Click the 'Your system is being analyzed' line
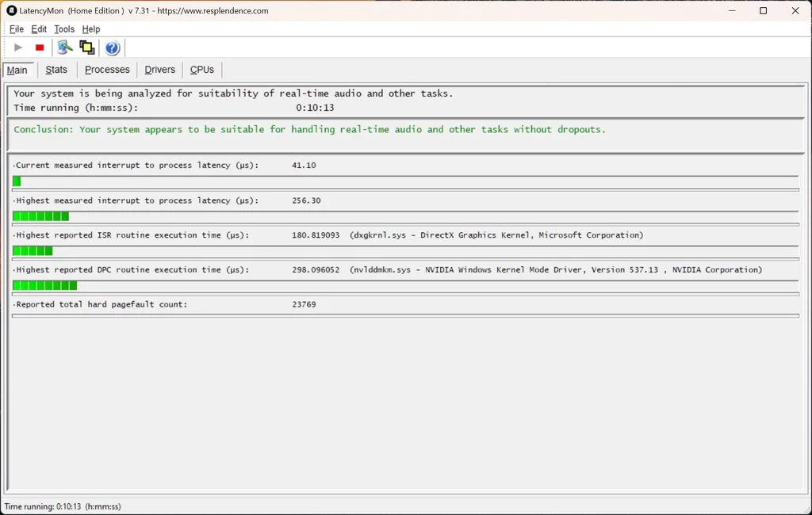Viewport: 812px width, 515px height. (x=233, y=93)
